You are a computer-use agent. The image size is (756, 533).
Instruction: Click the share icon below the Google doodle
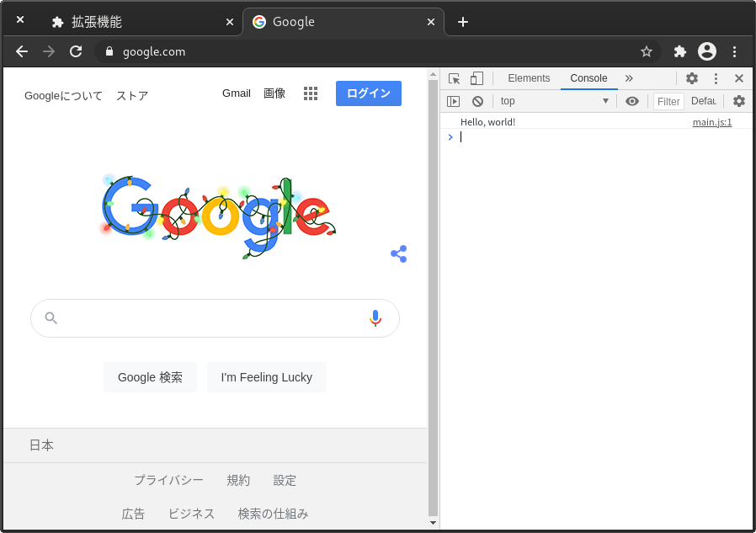398,253
